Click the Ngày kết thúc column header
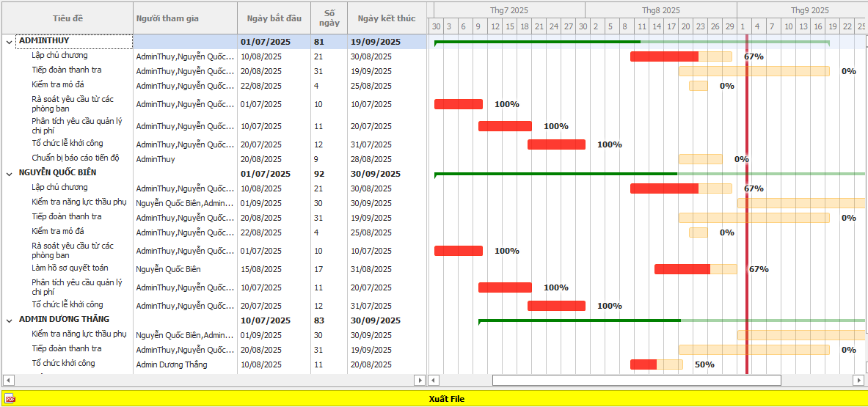This screenshot has height=407, width=868. click(x=386, y=18)
